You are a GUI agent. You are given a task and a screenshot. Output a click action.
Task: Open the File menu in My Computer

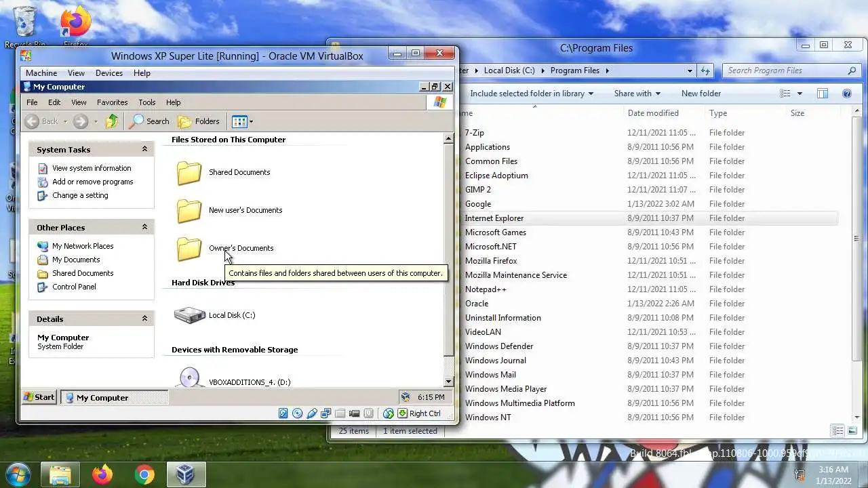pos(32,102)
